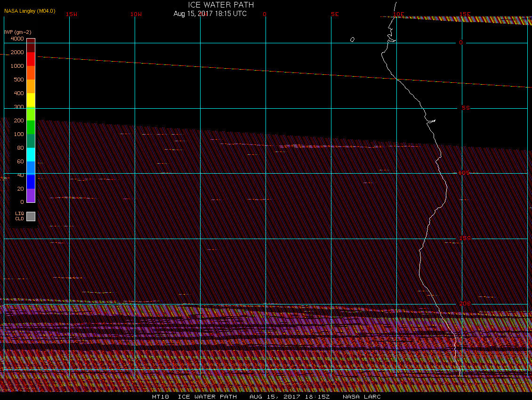Click the 'IWP (gm-2)' legend heading
This screenshot has width=532, height=400.
(x=17, y=32)
